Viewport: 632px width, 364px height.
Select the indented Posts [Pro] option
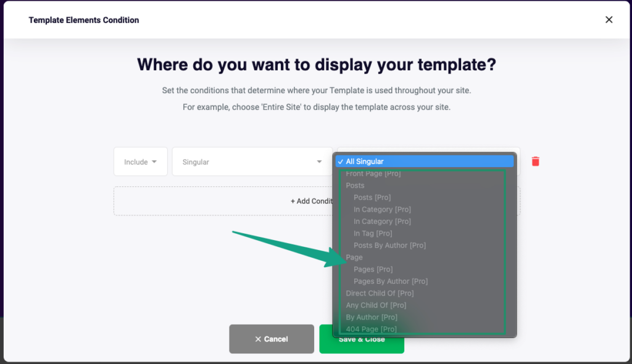click(x=372, y=197)
